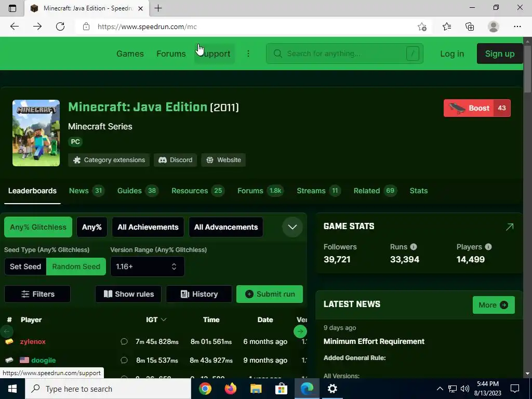Image resolution: width=532 pixels, height=399 pixels.
Task: Open the site more options dots
Action: 248,54
